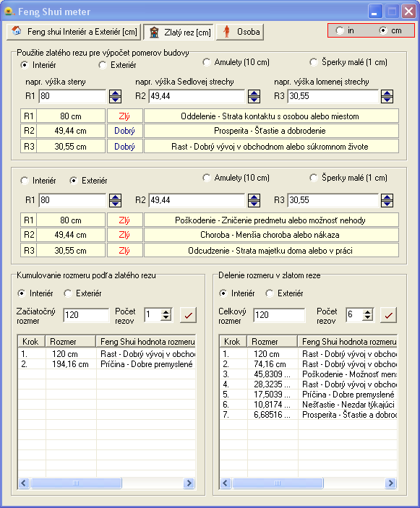This screenshot has height=508, width=420.
Task: Click the Rozmer column header in Delenie table
Action: pyautogui.click(x=272, y=342)
